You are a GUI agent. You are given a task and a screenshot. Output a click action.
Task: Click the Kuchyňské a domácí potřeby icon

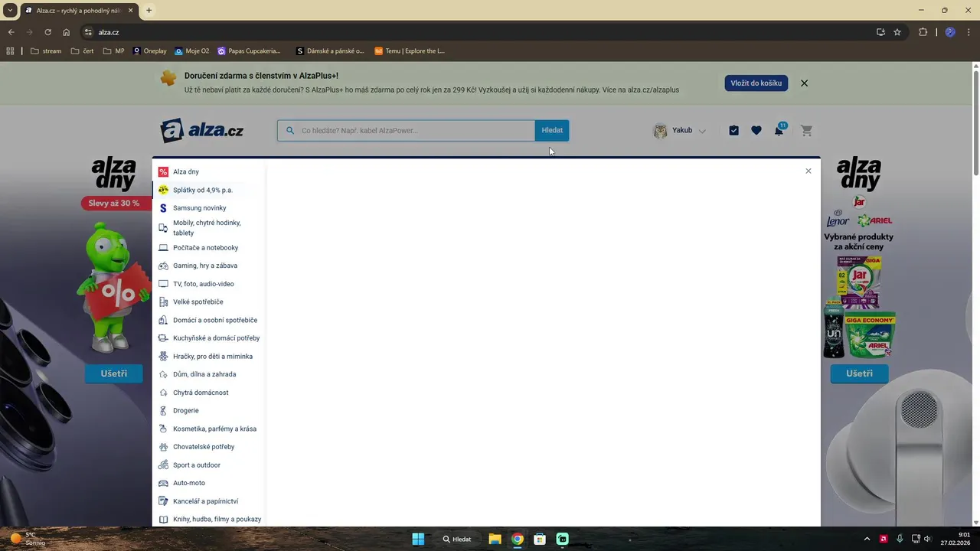(x=163, y=338)
